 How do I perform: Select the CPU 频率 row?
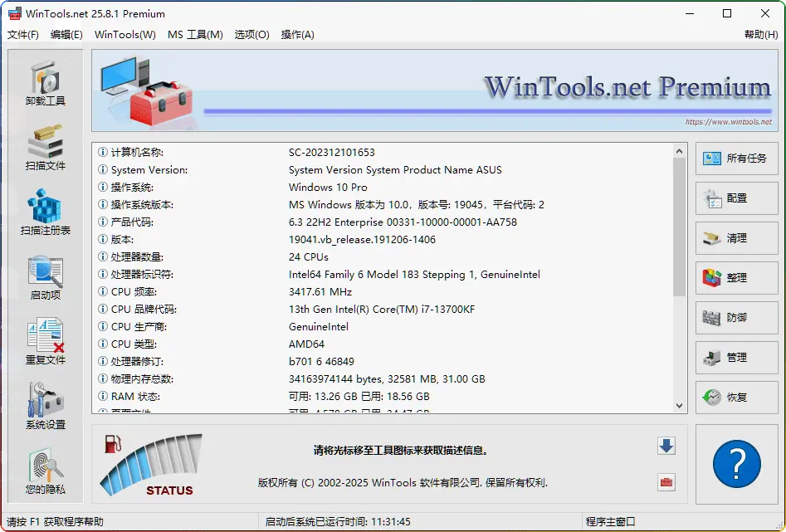point(383,292)
